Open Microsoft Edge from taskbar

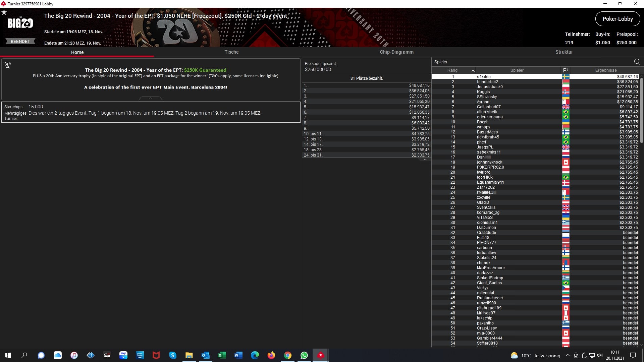pyautogui.click(x=255, y=355)
